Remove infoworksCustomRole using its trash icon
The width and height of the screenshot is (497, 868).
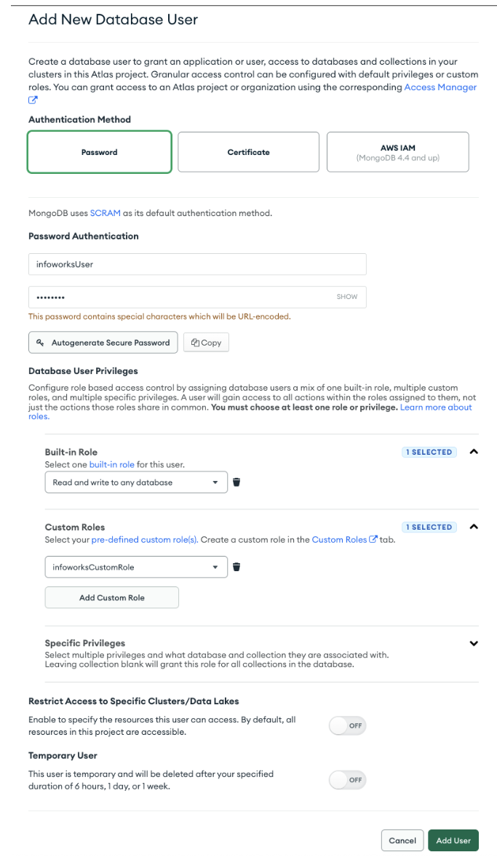pyautogui.click(x=236, y=568)
